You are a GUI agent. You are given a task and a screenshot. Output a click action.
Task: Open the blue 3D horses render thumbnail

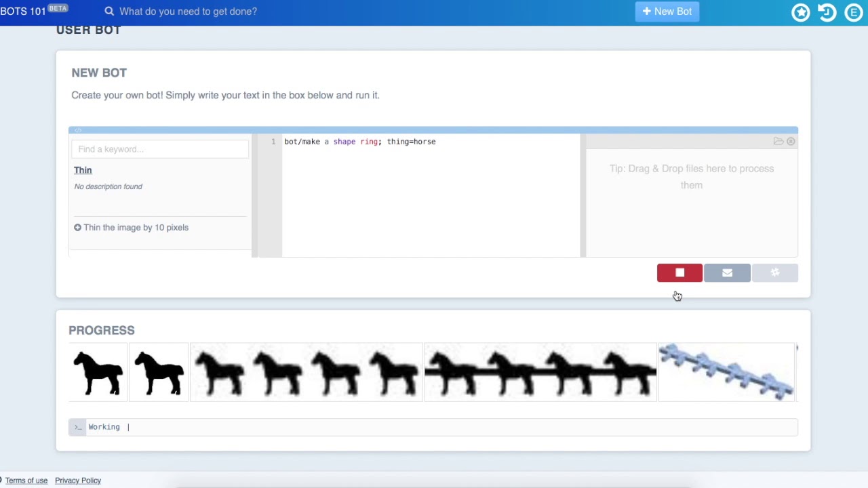[726, 373]
